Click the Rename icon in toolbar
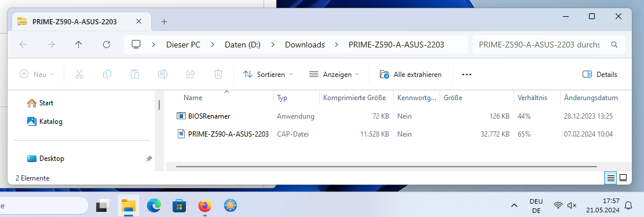Image resolution: width=644 pixels, height=217 pixels. (163, 74)
